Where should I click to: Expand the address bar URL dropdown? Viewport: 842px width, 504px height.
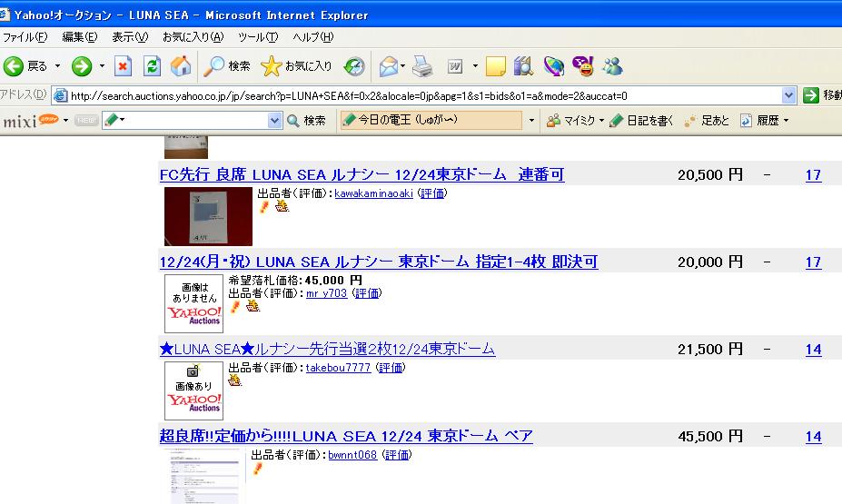pos(788,96)
